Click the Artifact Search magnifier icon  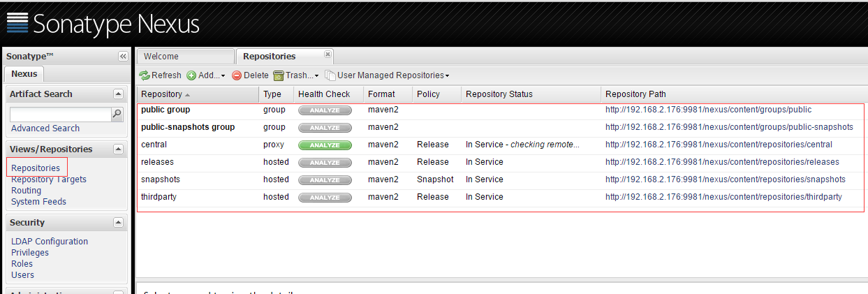(x=117, y=114)
